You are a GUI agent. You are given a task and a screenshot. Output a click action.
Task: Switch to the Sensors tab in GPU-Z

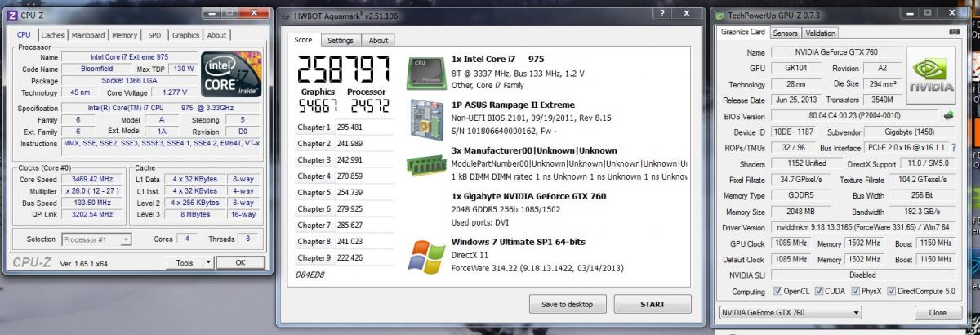click(x=786, y=33)
